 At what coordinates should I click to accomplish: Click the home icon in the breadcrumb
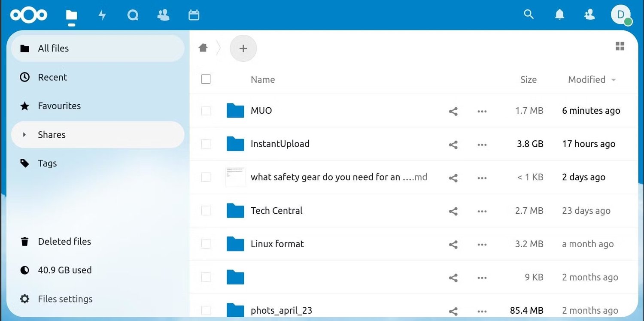(203, 48)
